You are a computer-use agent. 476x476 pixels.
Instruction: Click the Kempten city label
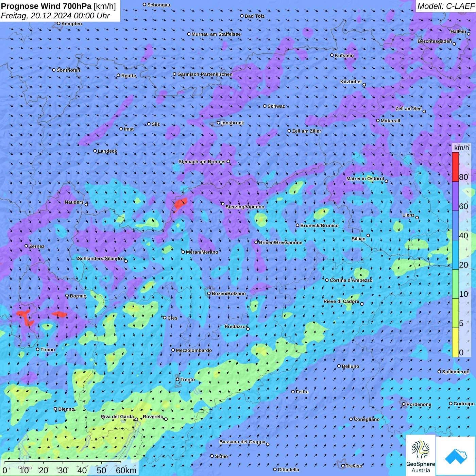pos(72,23)
